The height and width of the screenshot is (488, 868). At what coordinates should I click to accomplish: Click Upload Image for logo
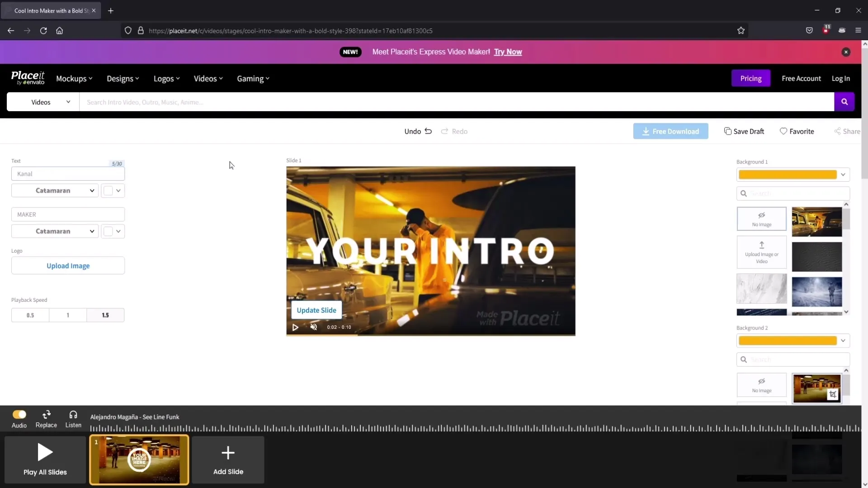tap(68, 265)
